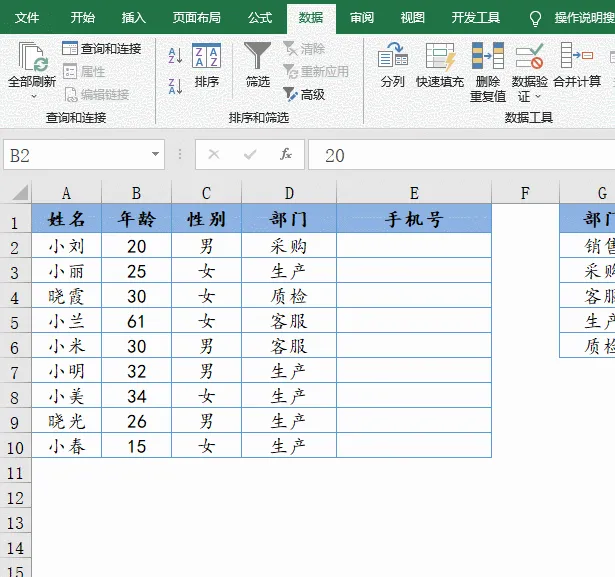
Task: Select row 5 header
Action: [15, 322]
